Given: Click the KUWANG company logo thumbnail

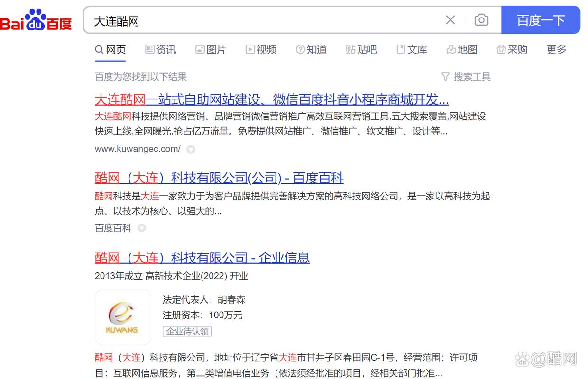Looking at the screenshot, I should (x=123, y=317).
